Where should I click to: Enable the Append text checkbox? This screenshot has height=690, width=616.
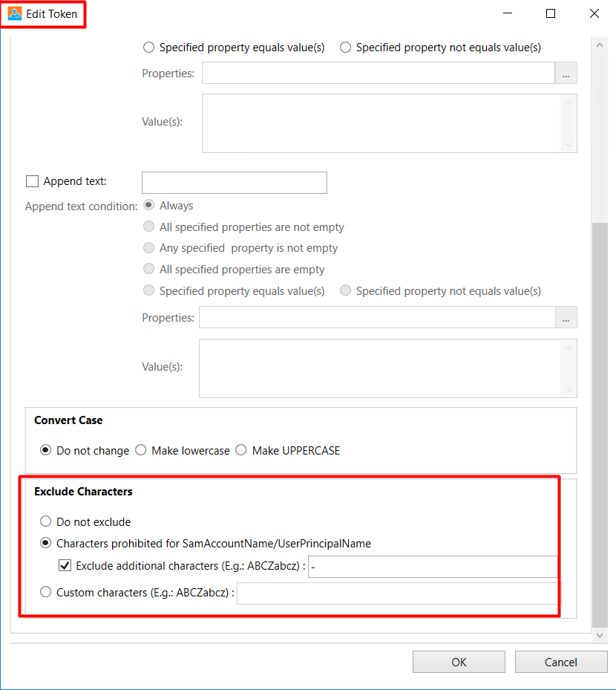coord(32,181)
